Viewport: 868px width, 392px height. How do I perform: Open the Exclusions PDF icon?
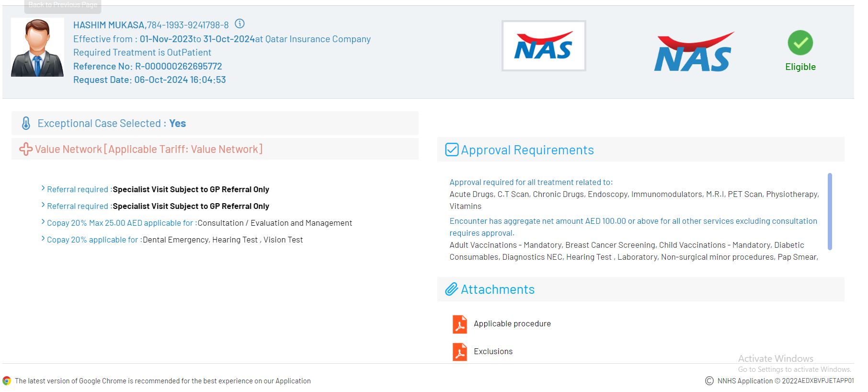tap(459, 352)
